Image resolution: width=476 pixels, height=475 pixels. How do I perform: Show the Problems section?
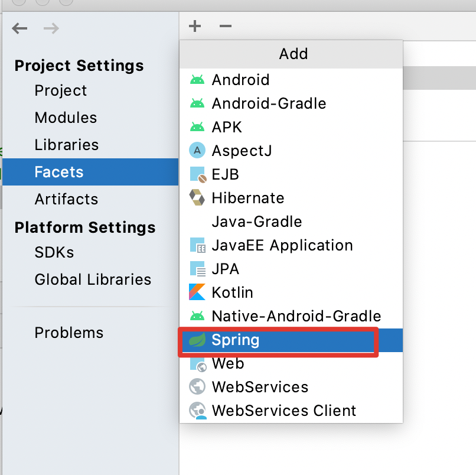[x=69, y=333]
